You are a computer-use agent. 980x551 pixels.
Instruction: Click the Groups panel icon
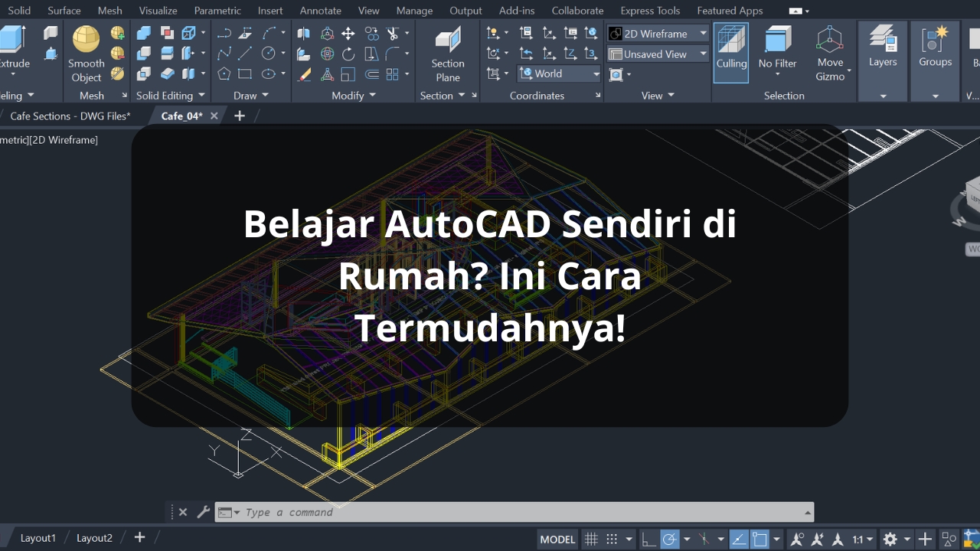935,47
